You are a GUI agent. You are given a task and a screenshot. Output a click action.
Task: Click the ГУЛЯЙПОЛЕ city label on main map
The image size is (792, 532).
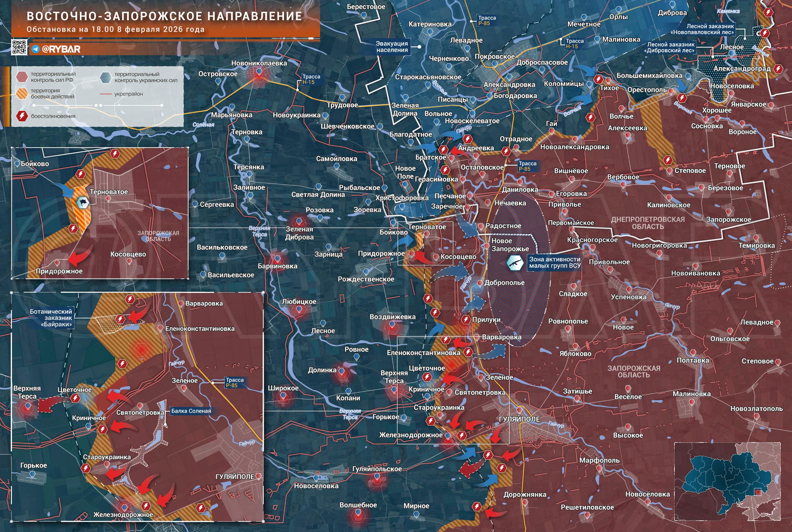pos(519,419)
